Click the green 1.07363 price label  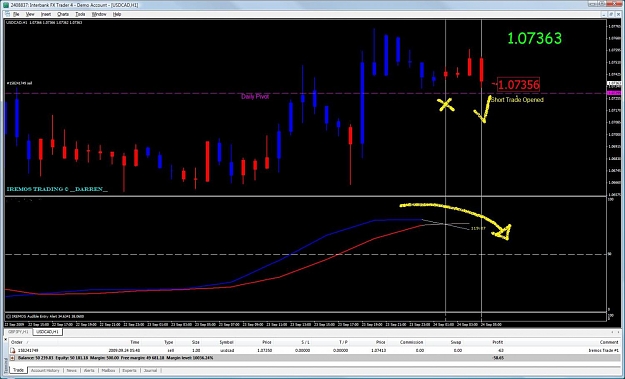535,38
